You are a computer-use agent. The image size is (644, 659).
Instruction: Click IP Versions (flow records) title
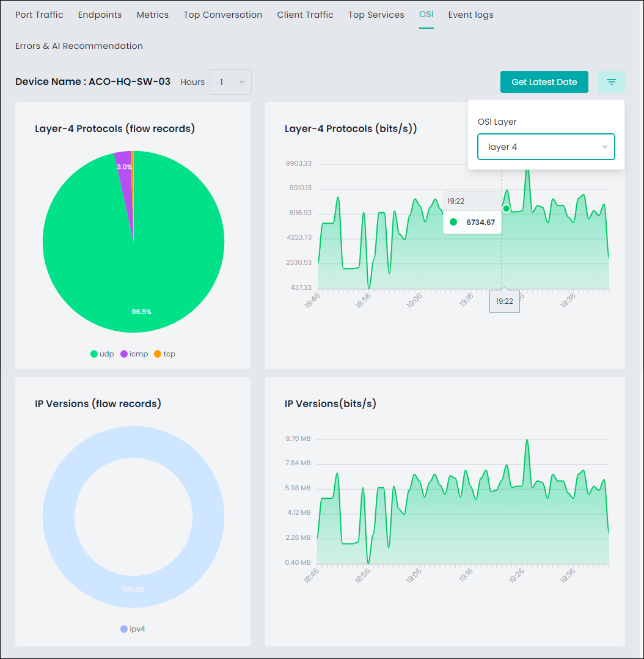[x=98, y=403]
